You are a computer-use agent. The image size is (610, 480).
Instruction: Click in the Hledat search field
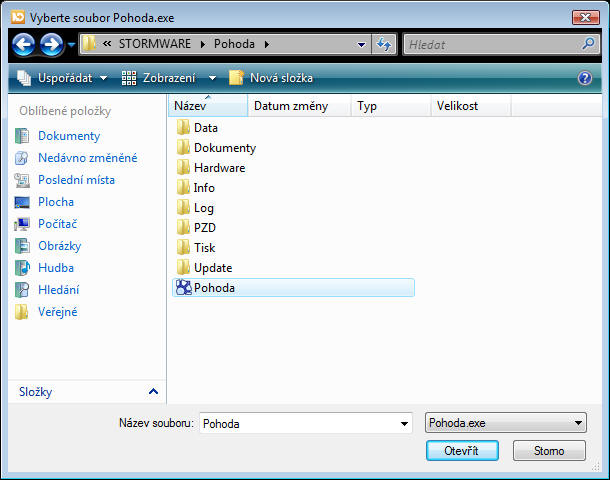coord(492,44)
